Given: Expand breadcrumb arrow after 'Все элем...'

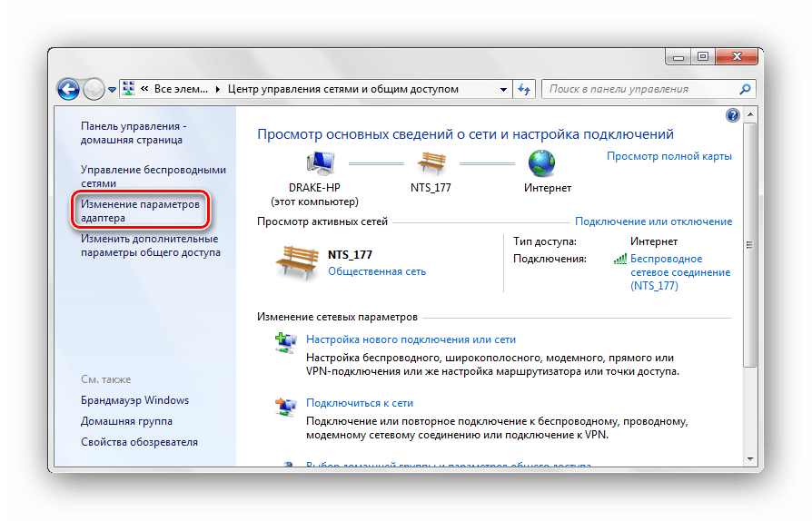Looking at the screenshot, I should click(x=217, y=90).
